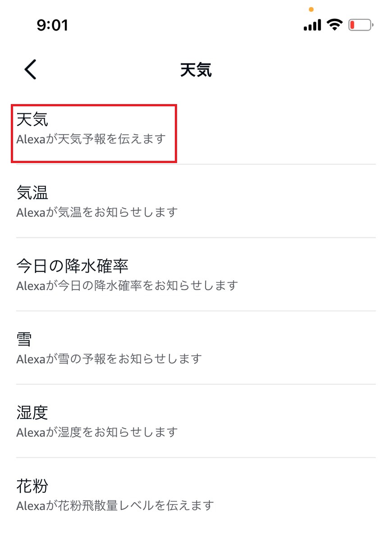Tap the back arrow chevron
This screenshot has height=546, width=392.
(x=30, y=70)
